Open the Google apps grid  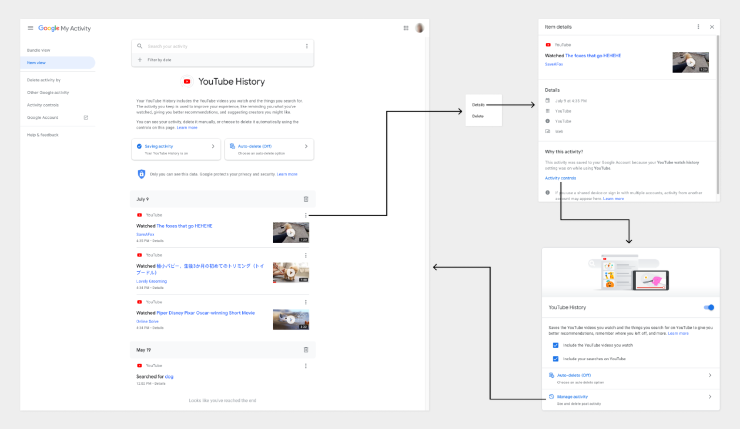tap(406, 28)
